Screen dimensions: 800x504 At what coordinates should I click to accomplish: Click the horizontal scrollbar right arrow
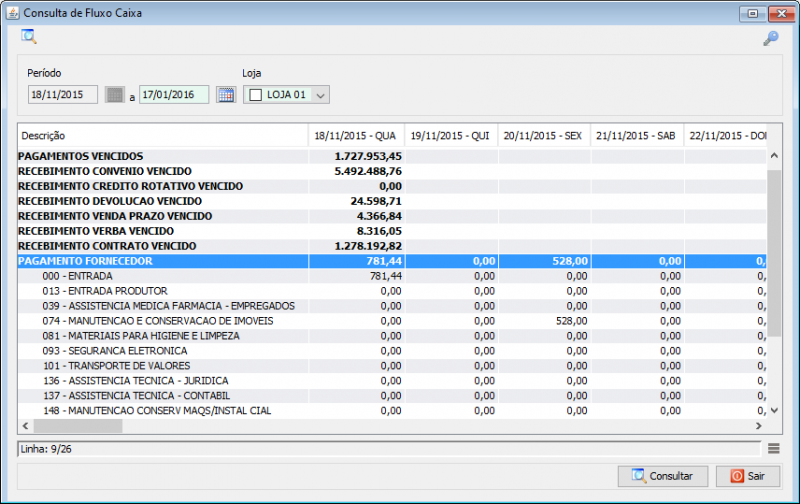point(759,425)
